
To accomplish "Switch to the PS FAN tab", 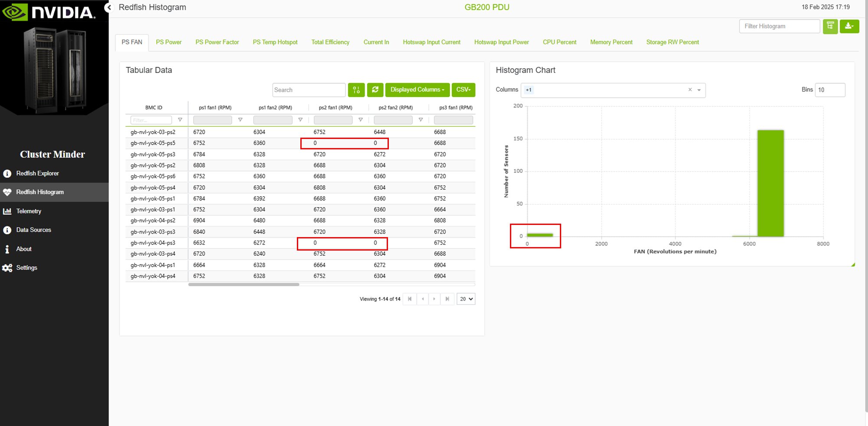I will (132, 43).
